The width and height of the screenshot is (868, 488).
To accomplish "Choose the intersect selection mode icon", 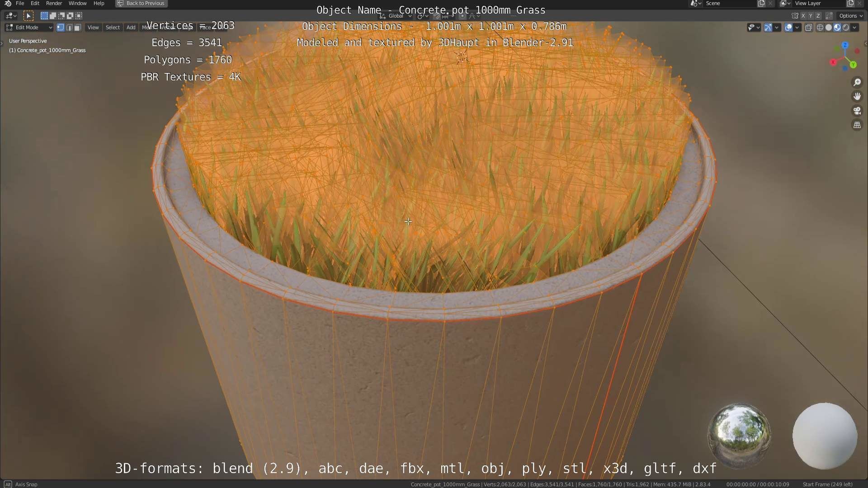I will pos(78,16).
